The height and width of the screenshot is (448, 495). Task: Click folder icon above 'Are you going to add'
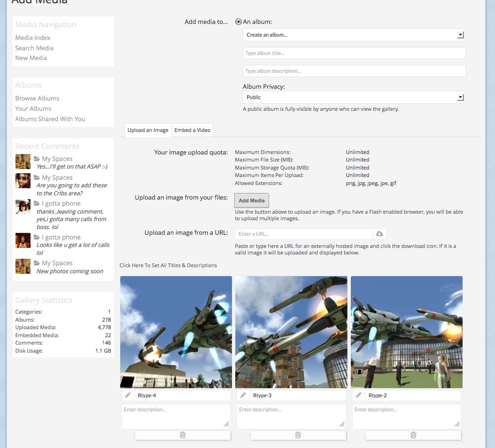(37, 178)
